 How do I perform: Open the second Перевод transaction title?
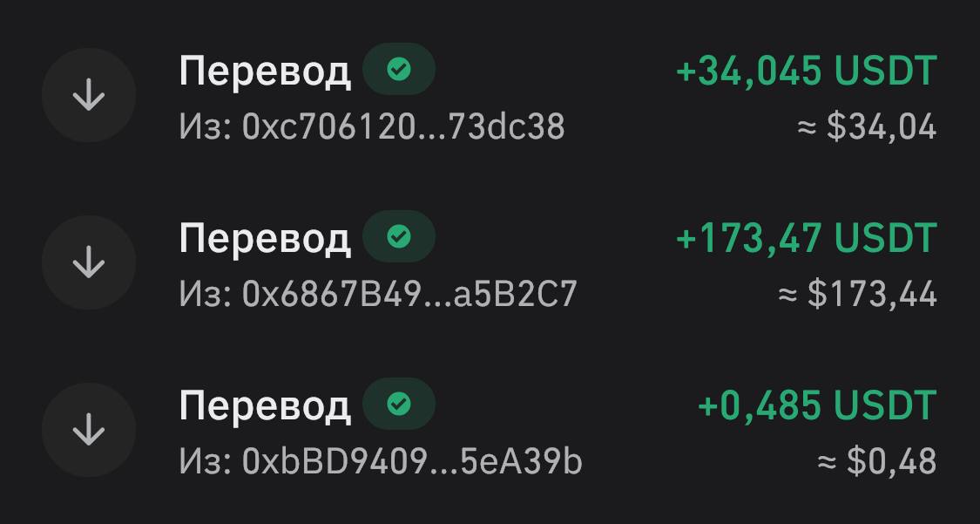coord(264,240)
